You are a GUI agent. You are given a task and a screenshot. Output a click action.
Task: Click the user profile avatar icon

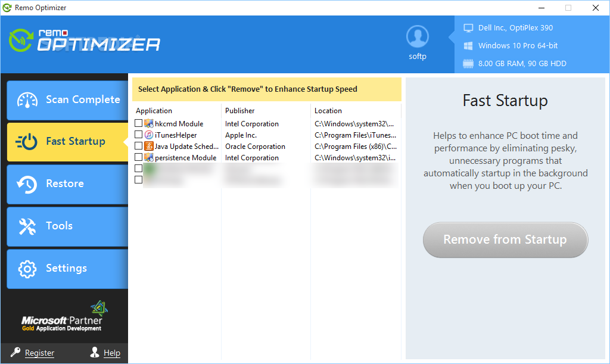[418, 36]
